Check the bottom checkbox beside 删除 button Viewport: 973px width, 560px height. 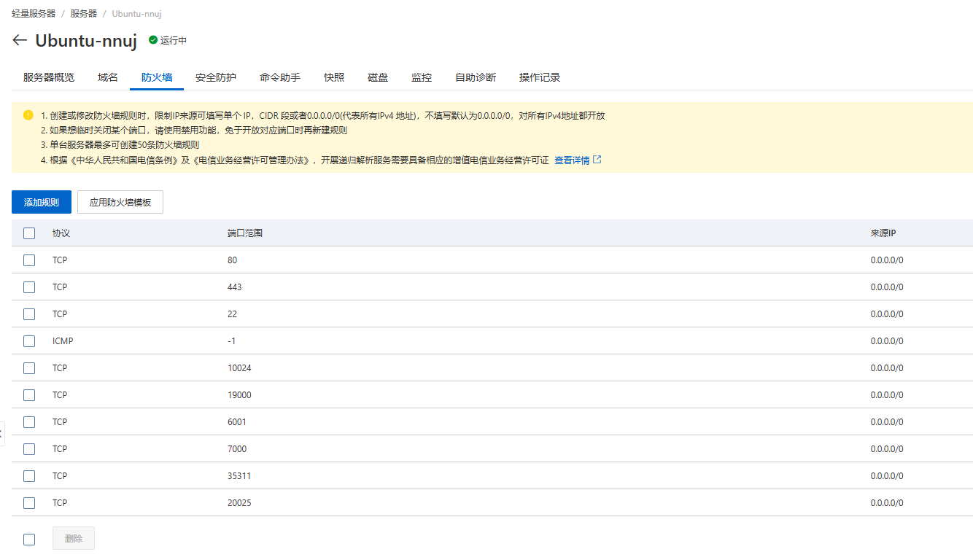pos(29,540)
